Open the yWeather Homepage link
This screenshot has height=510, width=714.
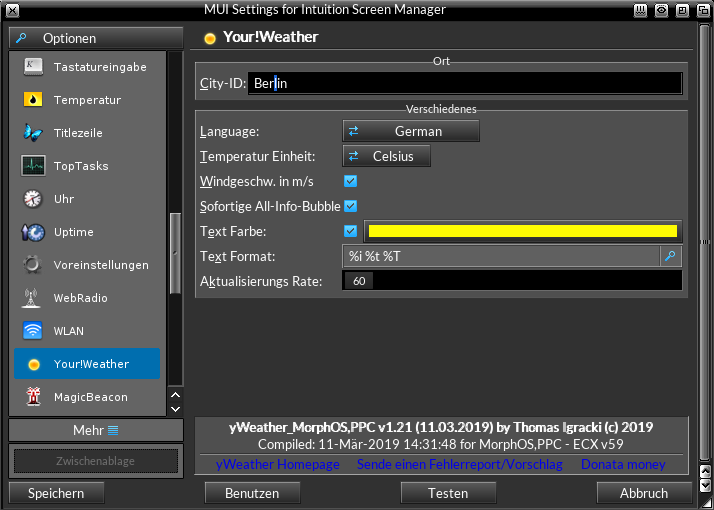(x=278, y=464)
